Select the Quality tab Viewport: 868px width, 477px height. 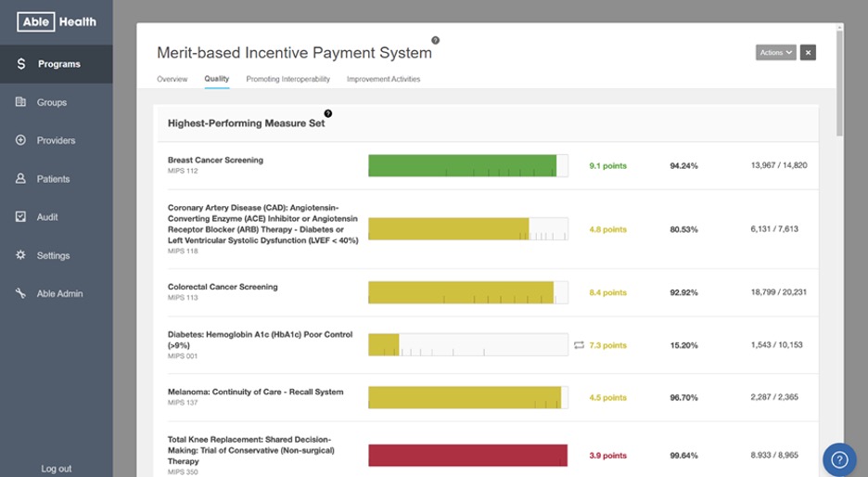tap(216, 79)
